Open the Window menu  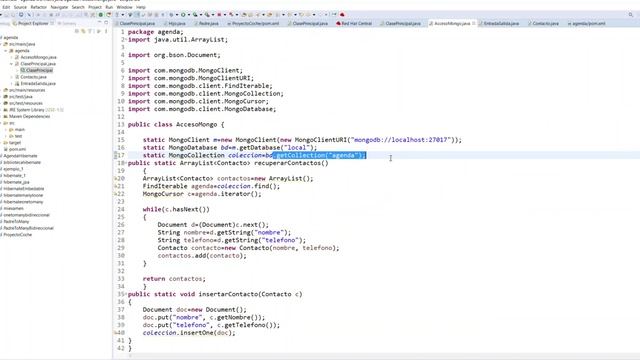point(124,7)
